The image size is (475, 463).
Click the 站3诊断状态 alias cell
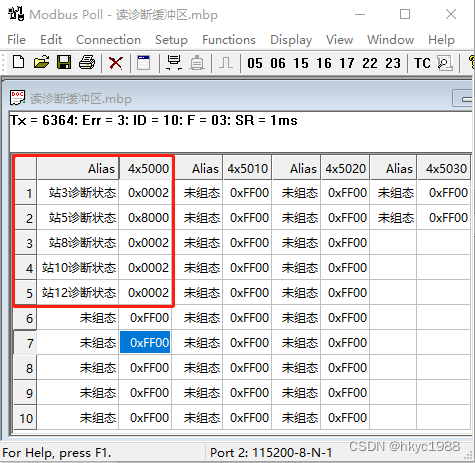point(78,193)
